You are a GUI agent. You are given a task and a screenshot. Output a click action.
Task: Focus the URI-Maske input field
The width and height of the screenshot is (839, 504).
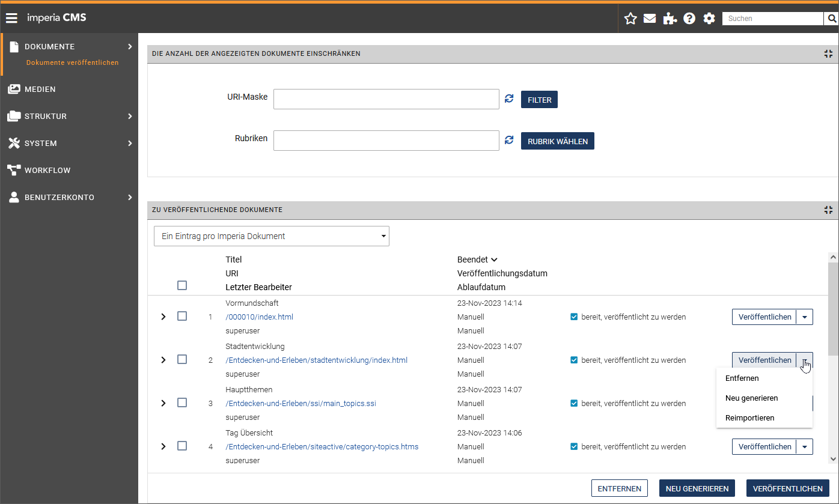[x=386, y=99]
